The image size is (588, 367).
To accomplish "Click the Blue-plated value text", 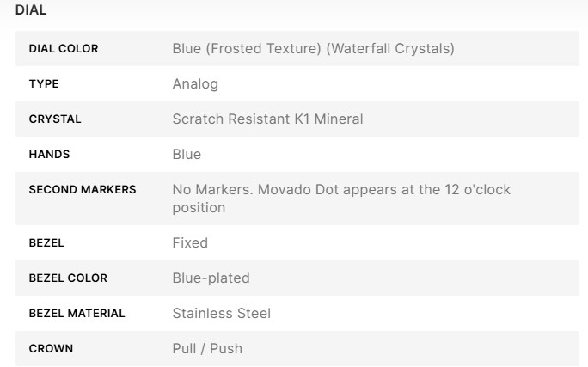I will pos(211,278).
